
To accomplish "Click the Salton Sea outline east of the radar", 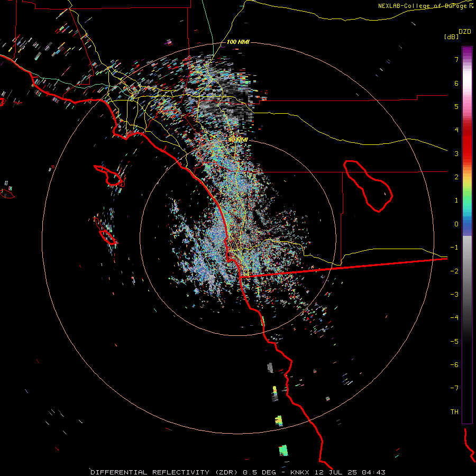I will pos(368,186).
